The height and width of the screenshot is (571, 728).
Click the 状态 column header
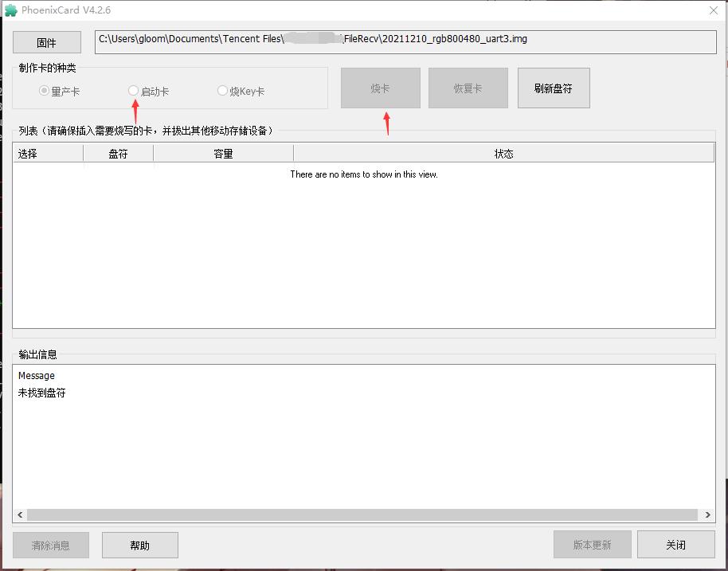[503, 154]
